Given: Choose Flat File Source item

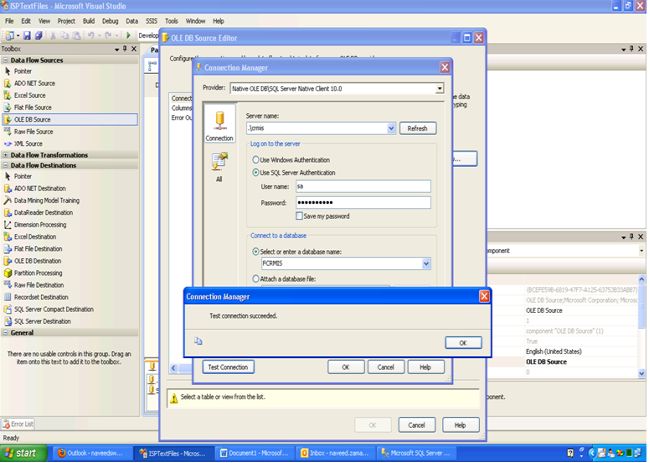Looking at the screenshot, I should click(x=32, y=107).
